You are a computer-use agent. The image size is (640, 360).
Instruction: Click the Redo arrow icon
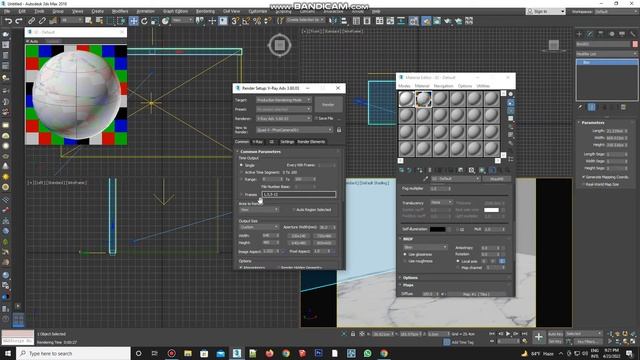point(19,21)
